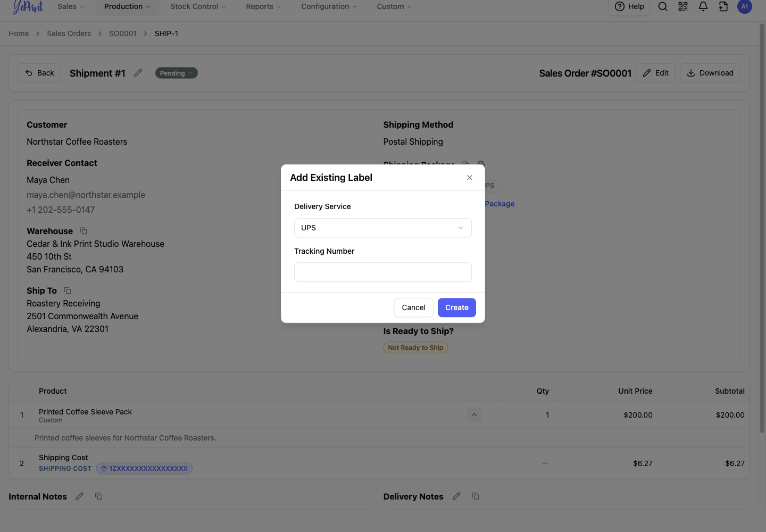The height and width of the screenshot is (532, 766).
Task: Click the Download button
Action: (710, 73)
